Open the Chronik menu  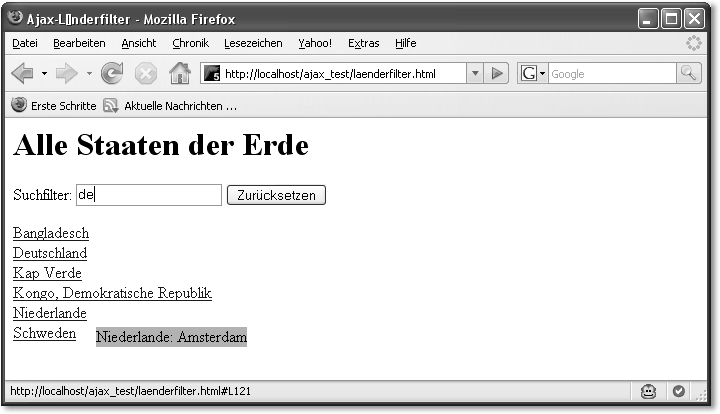click(x=190, y=43)
